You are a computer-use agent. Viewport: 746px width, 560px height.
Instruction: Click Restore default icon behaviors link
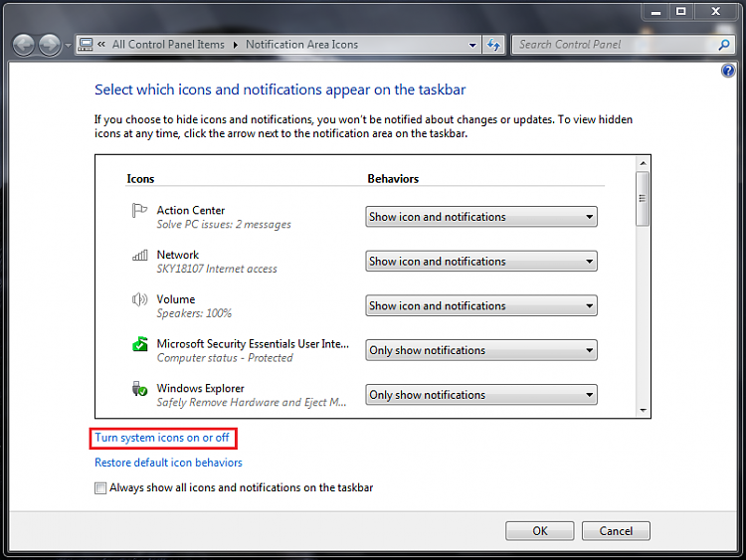point(168,463)
